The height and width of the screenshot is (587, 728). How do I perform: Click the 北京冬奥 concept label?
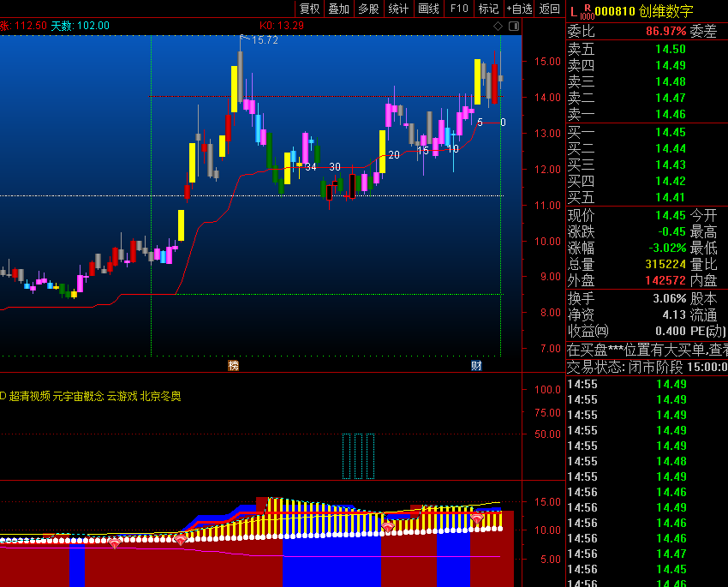click(161, 396)
